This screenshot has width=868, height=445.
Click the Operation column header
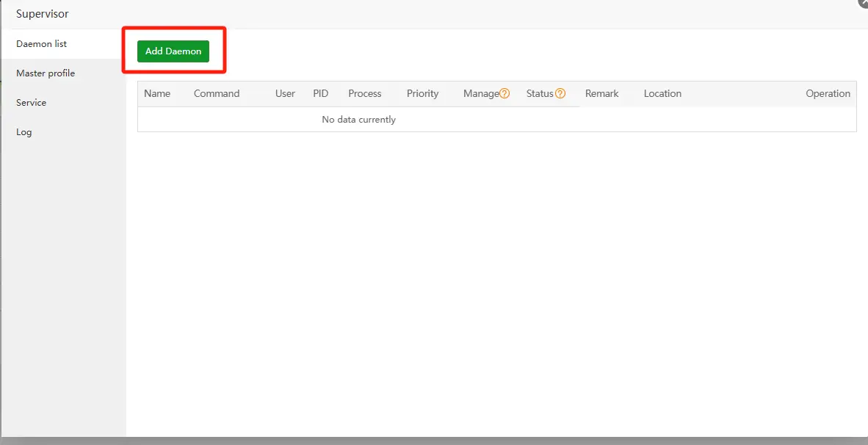click(x=828, y=93)
